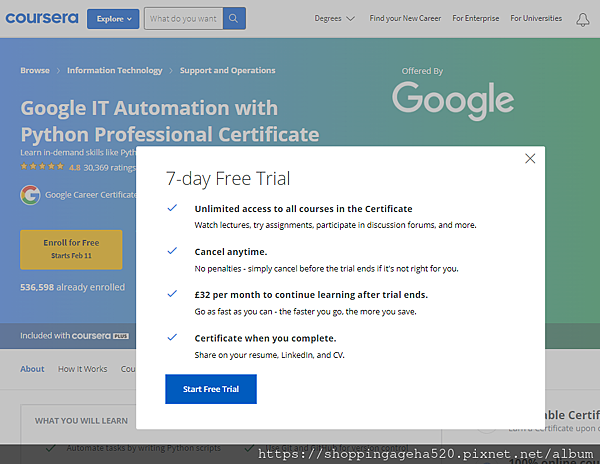600x464 pixels.
Task: Click the five-star rating icons
Action: pyautogui.click(x=42, y=166)
